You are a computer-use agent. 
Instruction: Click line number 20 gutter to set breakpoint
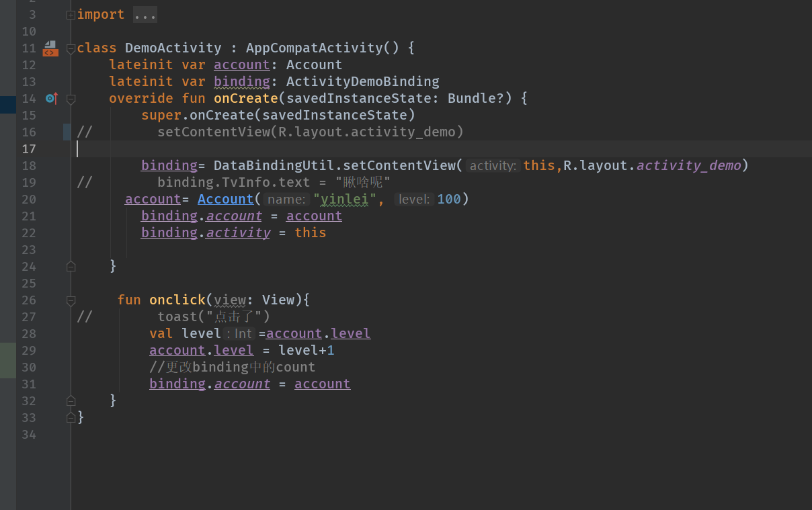(x=29, y=199)
